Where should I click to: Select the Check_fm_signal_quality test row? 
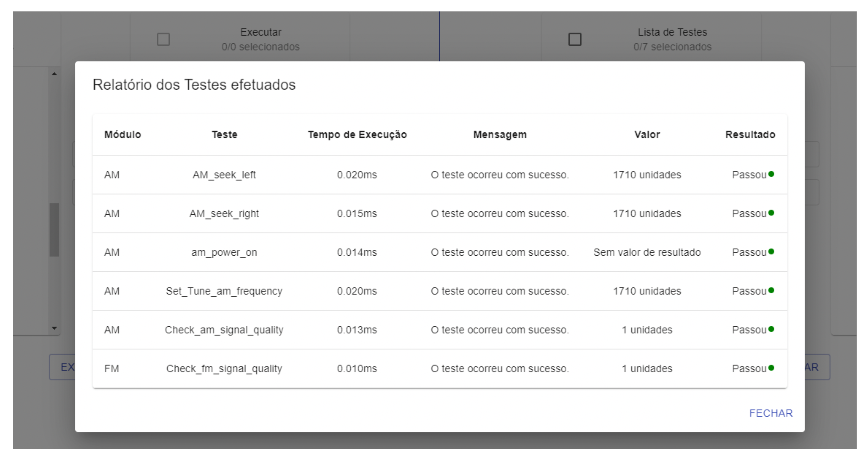224,368
